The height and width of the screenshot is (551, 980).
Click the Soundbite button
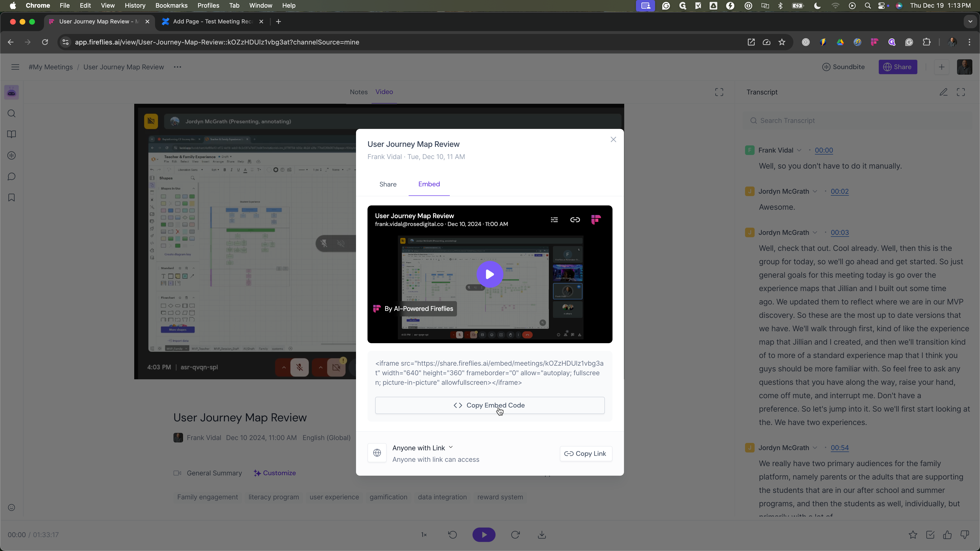(843, 67)
